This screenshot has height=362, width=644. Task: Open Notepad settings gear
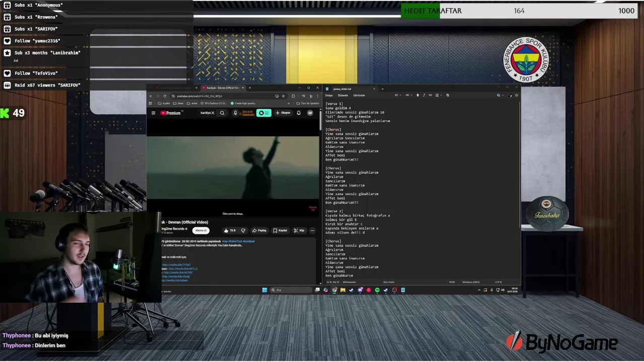tap(517, 95)
